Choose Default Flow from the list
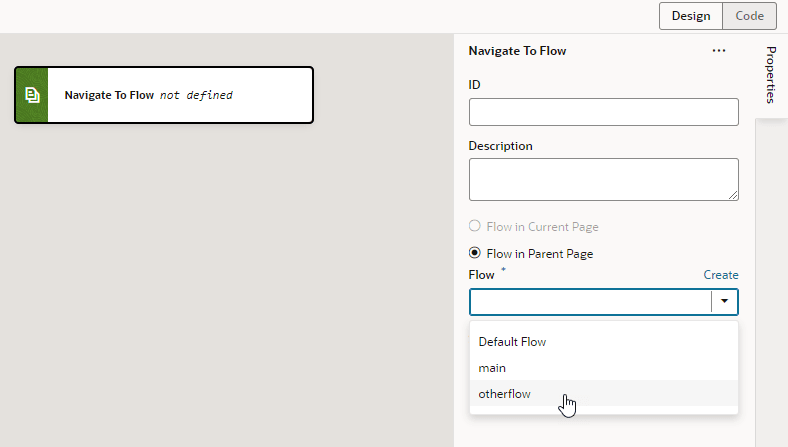The height and width of the screenshot is (447, 788). [512, 342]
